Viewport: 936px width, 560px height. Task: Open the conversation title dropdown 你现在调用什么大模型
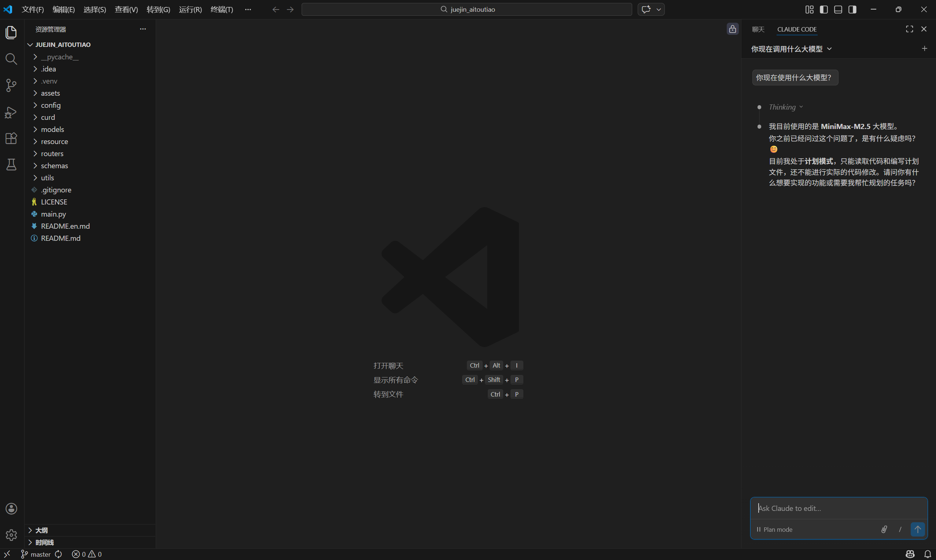click(x=791, y=49)
